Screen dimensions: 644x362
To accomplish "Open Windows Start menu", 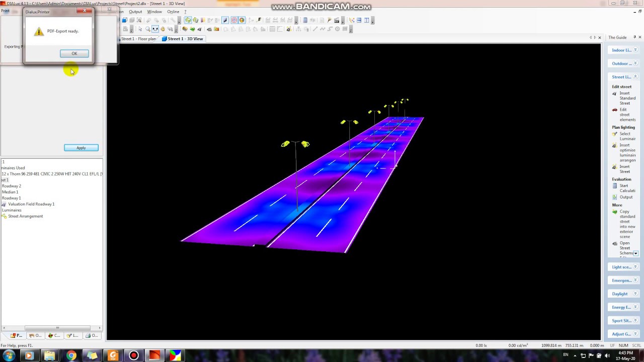I will tap(9, 355).
